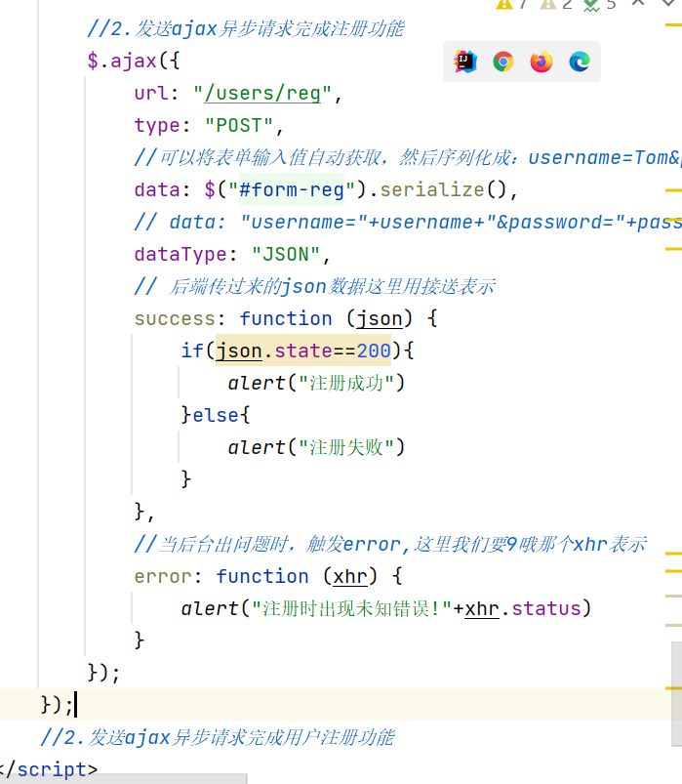Click the xhr.status expression
682x784 pixels.
523,609
